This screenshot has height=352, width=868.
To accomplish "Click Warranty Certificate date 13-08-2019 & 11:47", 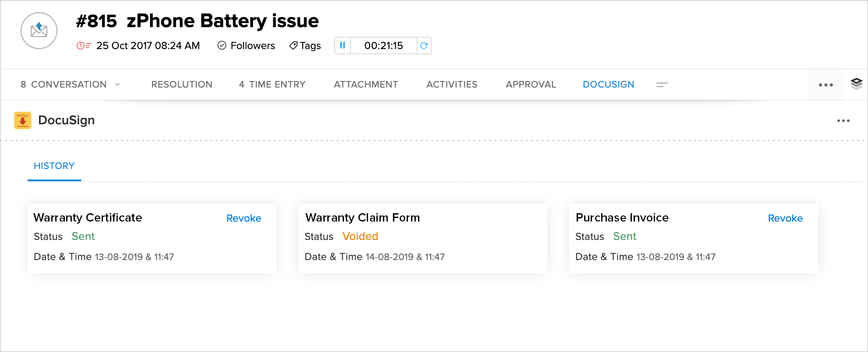I will coord(135,257).
